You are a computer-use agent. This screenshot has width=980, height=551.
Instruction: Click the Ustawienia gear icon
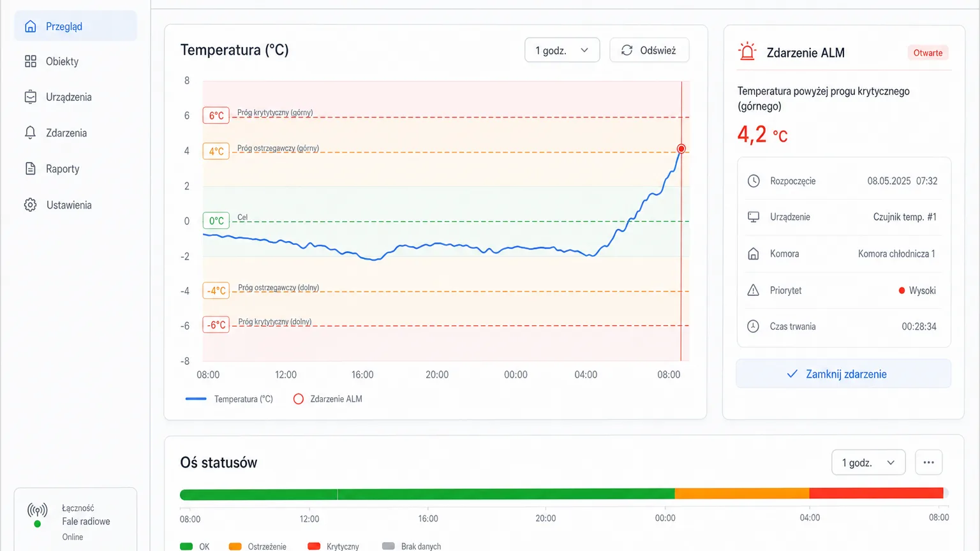click(30, 205)
